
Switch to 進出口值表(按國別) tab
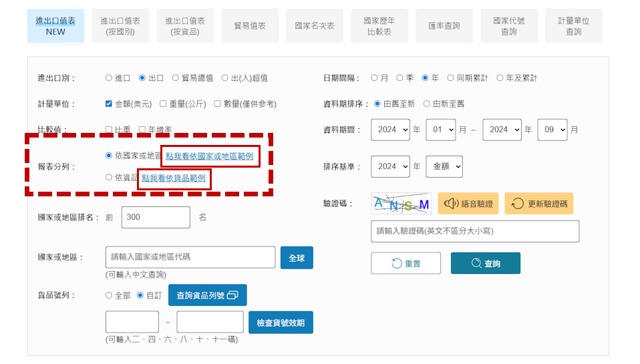click(120, 25)
